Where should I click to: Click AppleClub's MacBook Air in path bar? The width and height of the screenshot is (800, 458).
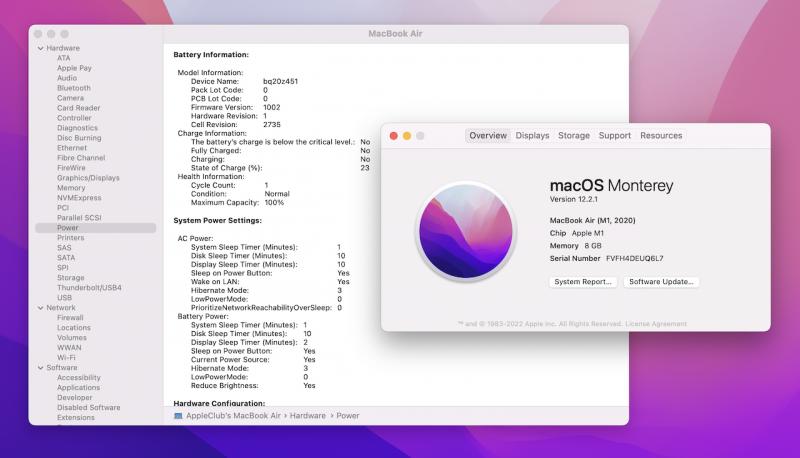(233, 416)
